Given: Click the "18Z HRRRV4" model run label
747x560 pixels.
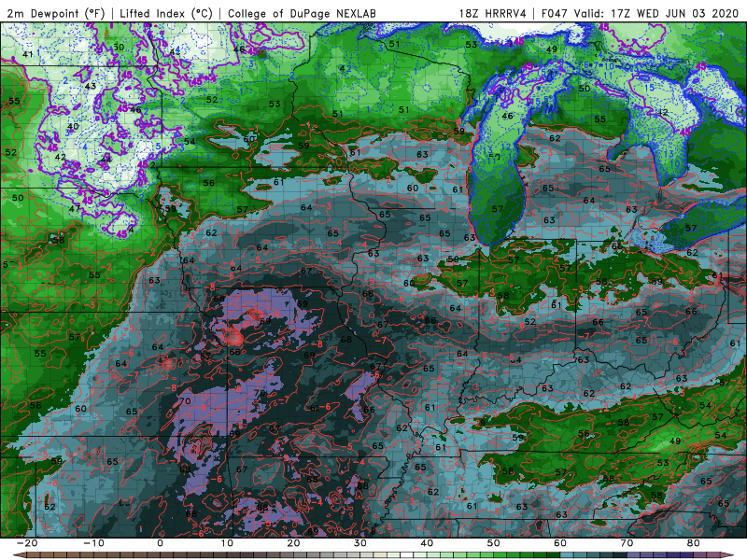Looking at the screenshot, I should (x=493, y=14).
